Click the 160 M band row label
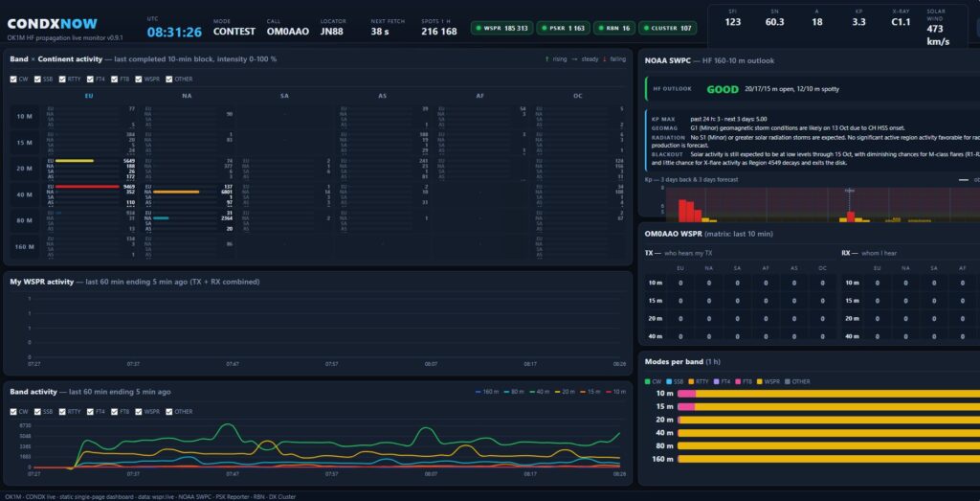 click(x=24, y=246)
